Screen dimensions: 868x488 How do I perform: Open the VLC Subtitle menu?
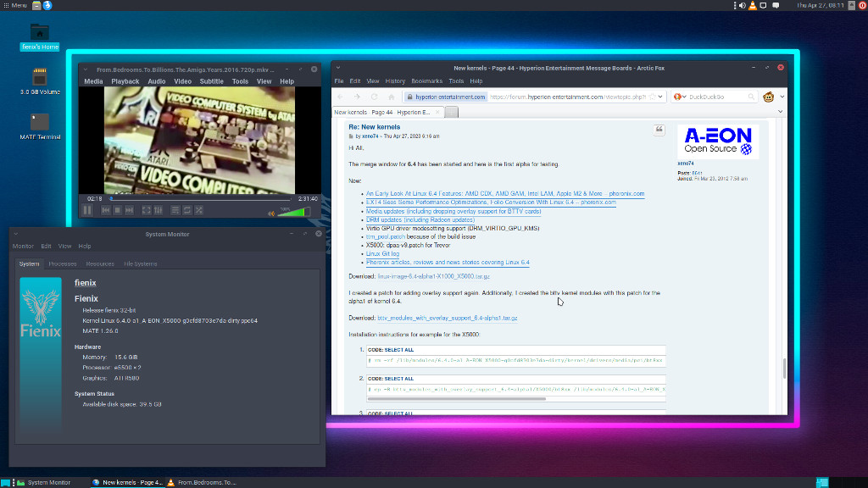click(x=211, y=81)
